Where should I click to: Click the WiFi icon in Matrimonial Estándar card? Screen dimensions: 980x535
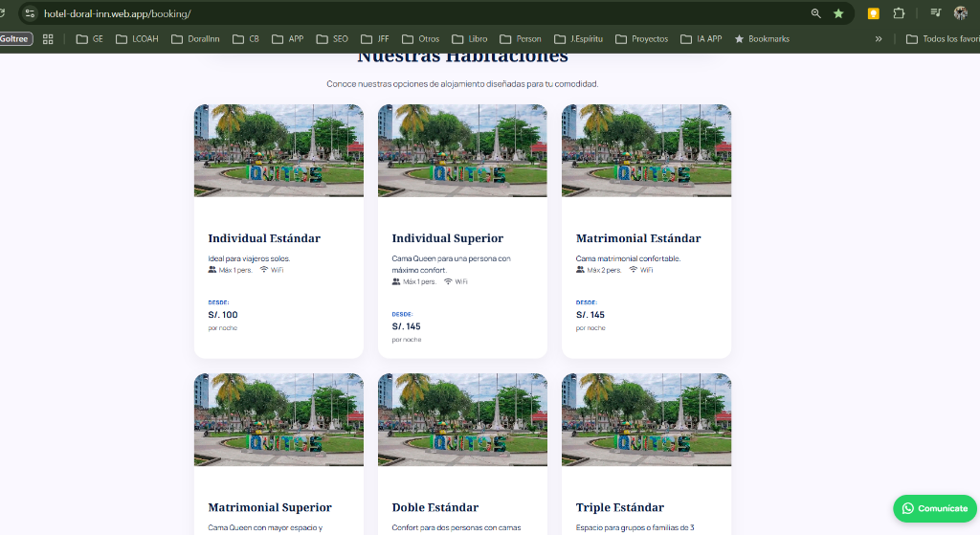pos(634,270)
